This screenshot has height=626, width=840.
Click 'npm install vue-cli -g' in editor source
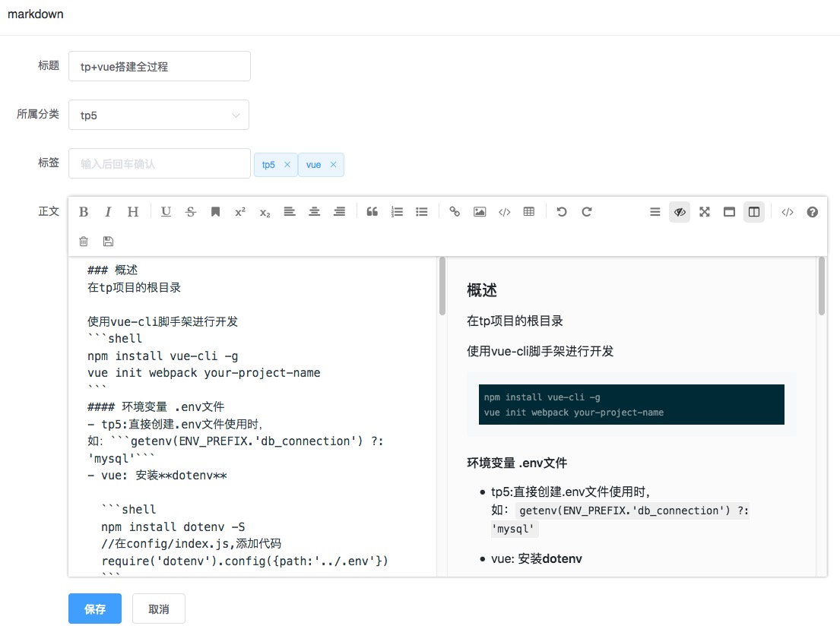coord(163,356)
